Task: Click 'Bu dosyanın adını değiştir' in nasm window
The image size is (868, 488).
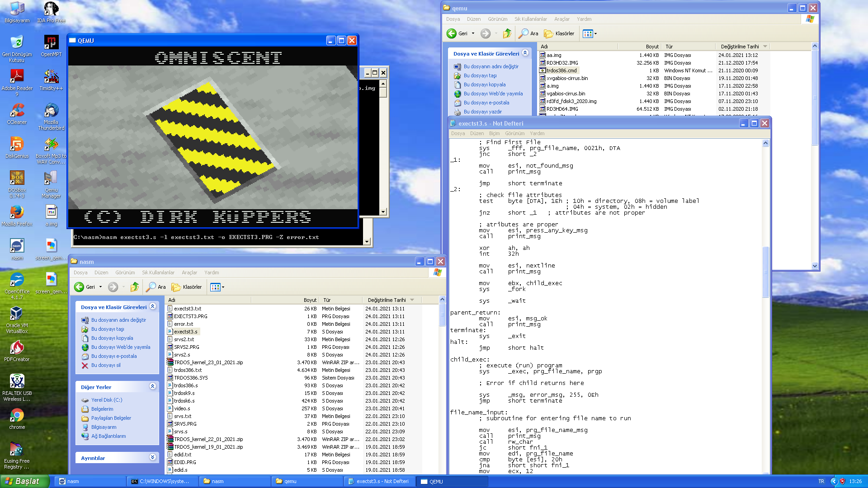Action: 118,320
